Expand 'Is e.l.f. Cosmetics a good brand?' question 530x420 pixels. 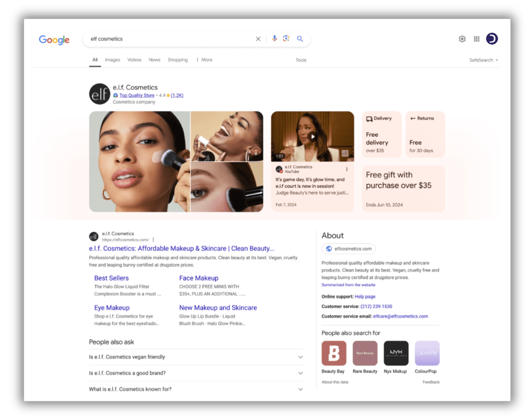coord(196,373)
